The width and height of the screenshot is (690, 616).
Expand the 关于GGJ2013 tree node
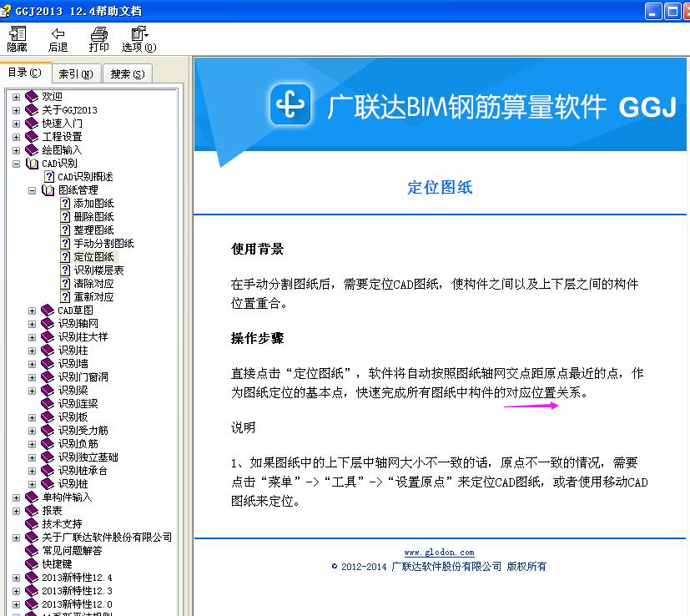coord(17,110)
